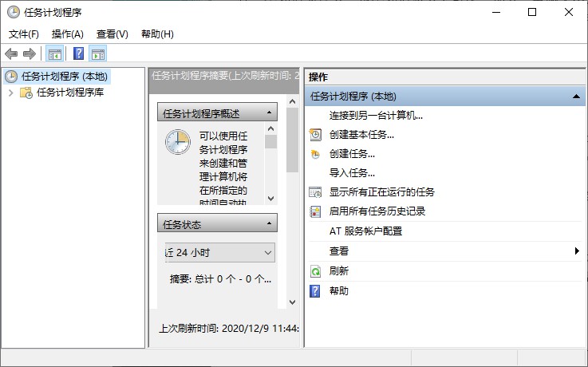Open the 文件(F) menu
Image resolution: width=588 pixels, height=367 pixels.
pyautogui.click(x=24, y=34)
